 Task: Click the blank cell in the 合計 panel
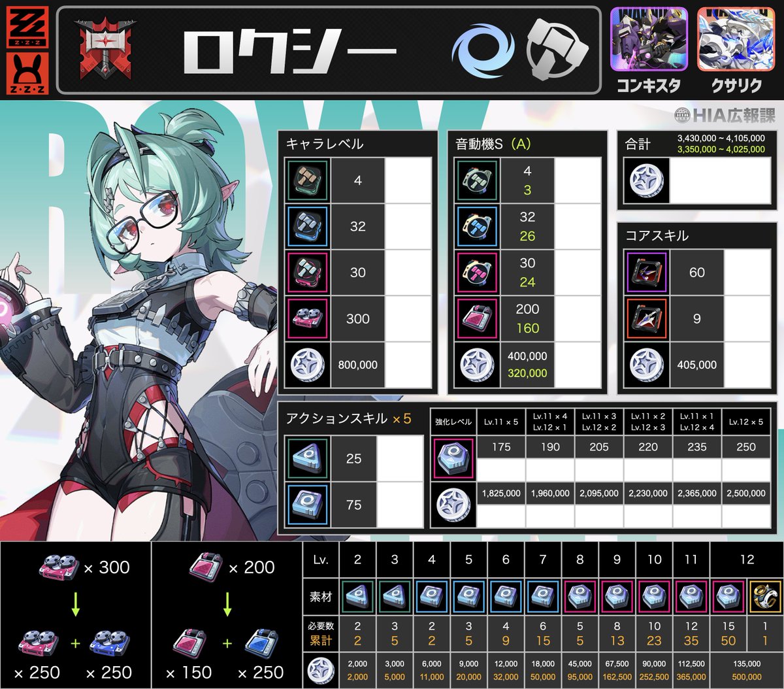pyautogui.click(x=720, y=180)
